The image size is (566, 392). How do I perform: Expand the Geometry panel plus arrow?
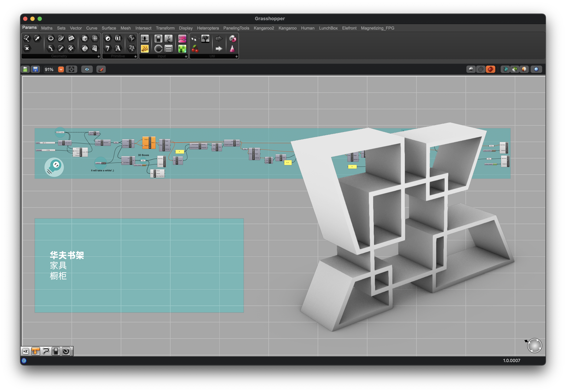coord(99,56)
